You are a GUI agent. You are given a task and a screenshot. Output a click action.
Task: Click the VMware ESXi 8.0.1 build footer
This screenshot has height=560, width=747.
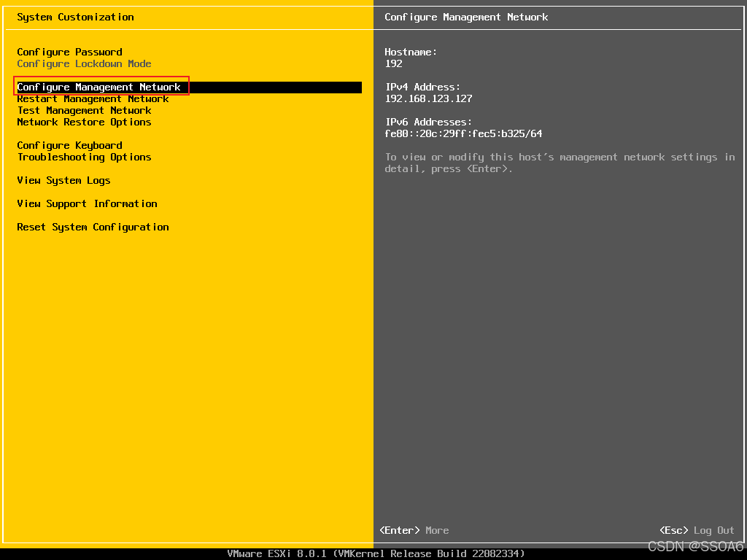coord(376,553)
